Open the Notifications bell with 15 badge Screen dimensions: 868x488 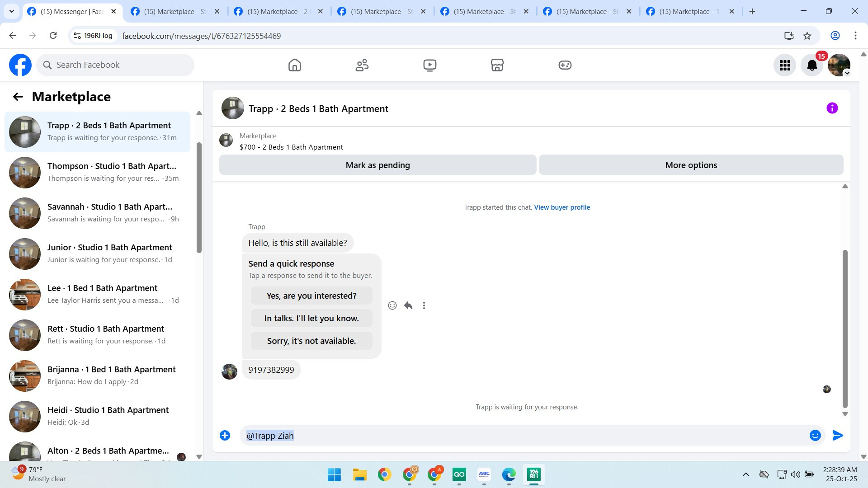point(812,65)
